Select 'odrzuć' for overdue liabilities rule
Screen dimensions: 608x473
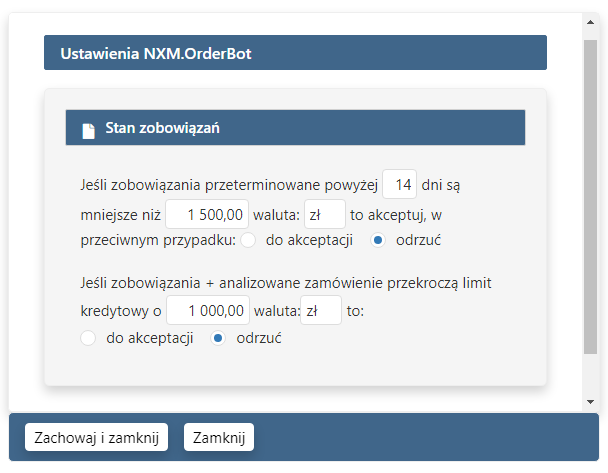click(378, 240)
